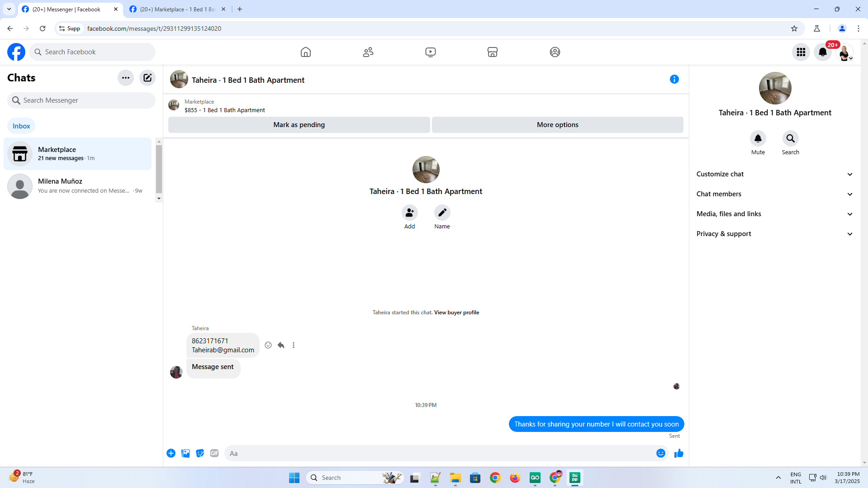The height and width of the screenshot is (488, 868).
Task: Open the account profile picture menu
Action: click(844, 52)
